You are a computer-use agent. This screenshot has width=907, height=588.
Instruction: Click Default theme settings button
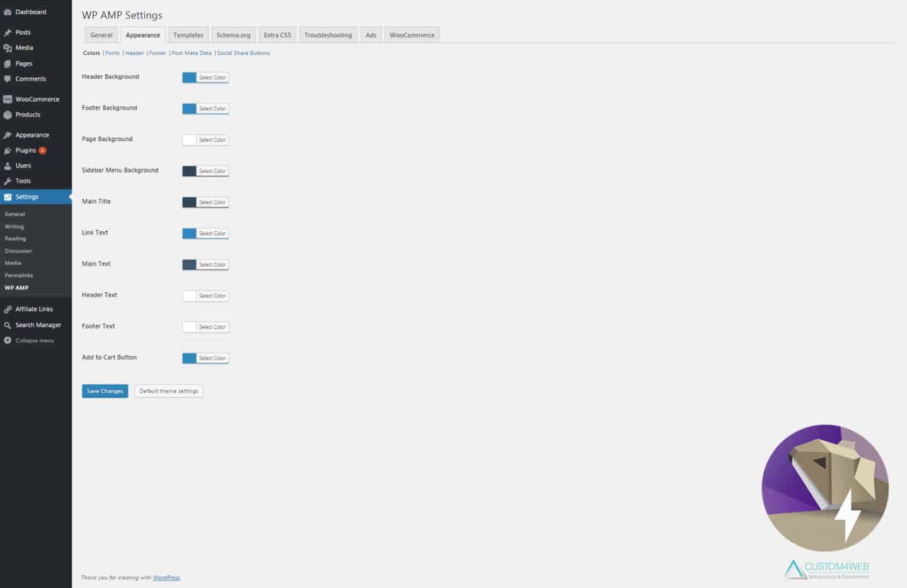point(169,391)
